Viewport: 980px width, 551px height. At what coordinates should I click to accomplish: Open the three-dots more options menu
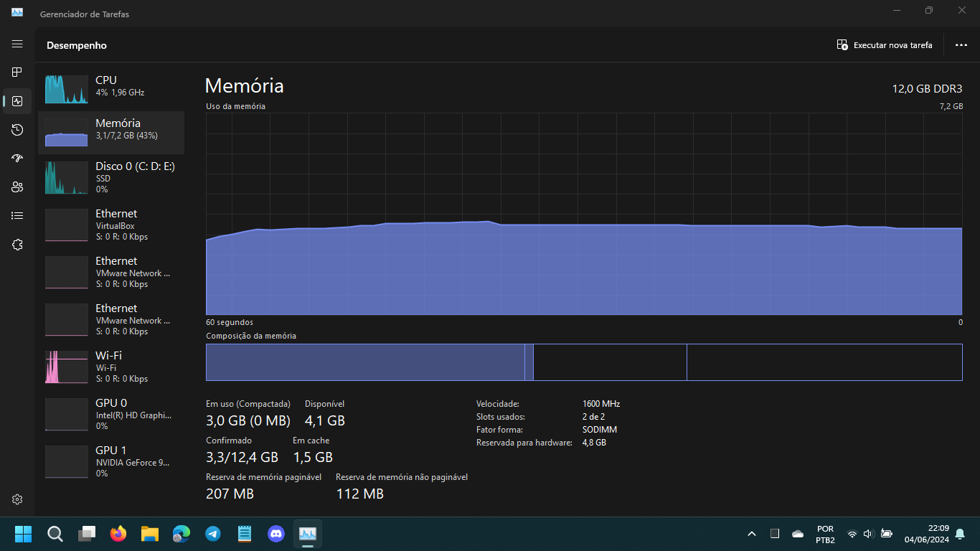point(961,45)
